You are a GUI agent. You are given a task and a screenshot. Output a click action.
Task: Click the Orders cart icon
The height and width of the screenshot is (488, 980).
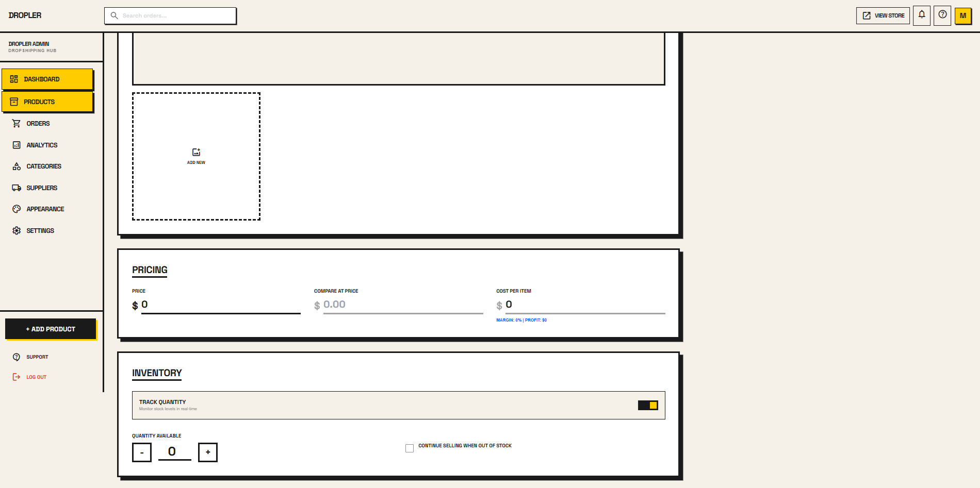pos(17,124)
